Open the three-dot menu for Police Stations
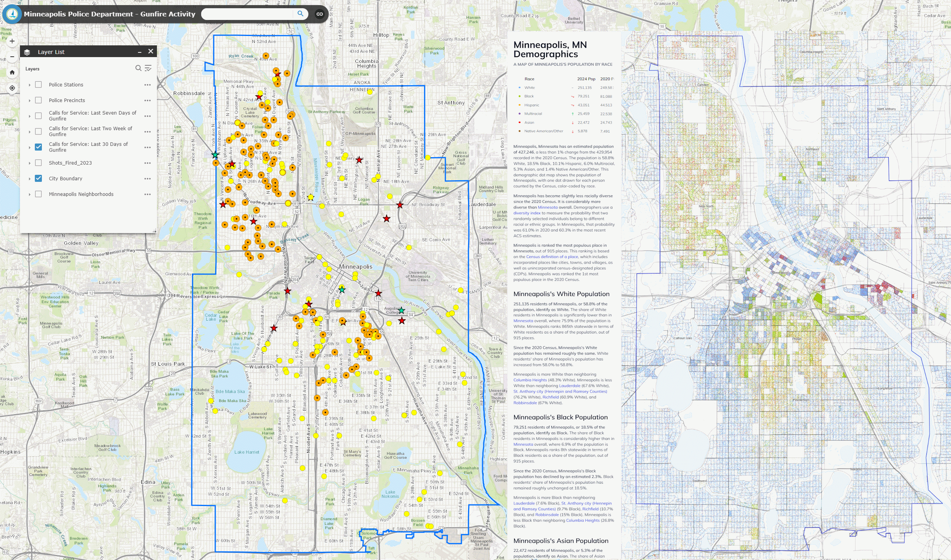Viewport: 951px width, 560px height. pyautogui.click(x=147, y=85)
